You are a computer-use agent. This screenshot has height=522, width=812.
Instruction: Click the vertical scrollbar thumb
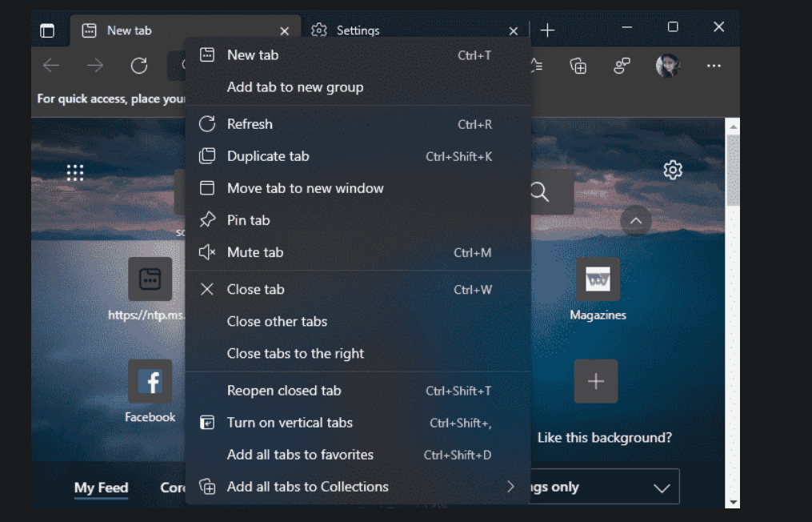(734, 171)
